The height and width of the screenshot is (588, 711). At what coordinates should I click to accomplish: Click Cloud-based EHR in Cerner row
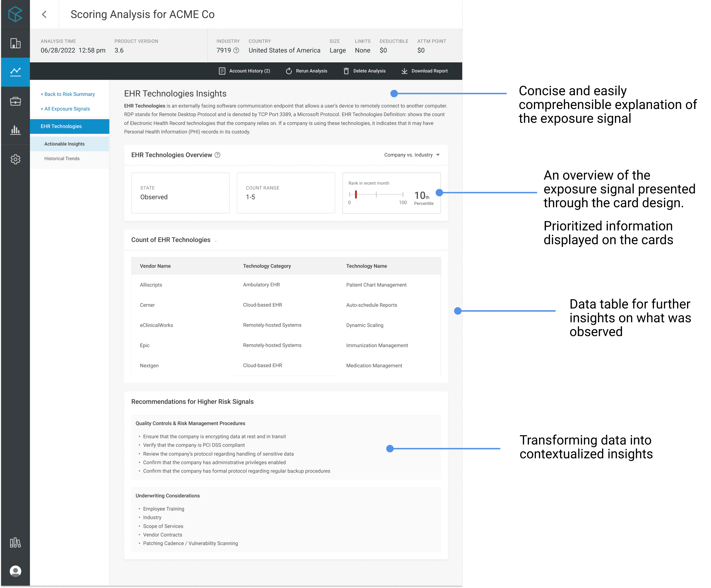[x=262, y=305]
